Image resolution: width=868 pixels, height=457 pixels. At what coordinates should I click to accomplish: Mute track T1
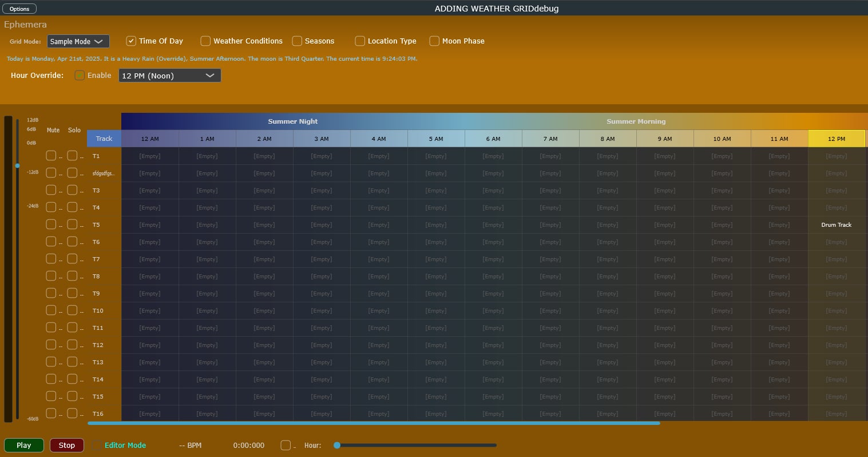click(x=51, y=156)
